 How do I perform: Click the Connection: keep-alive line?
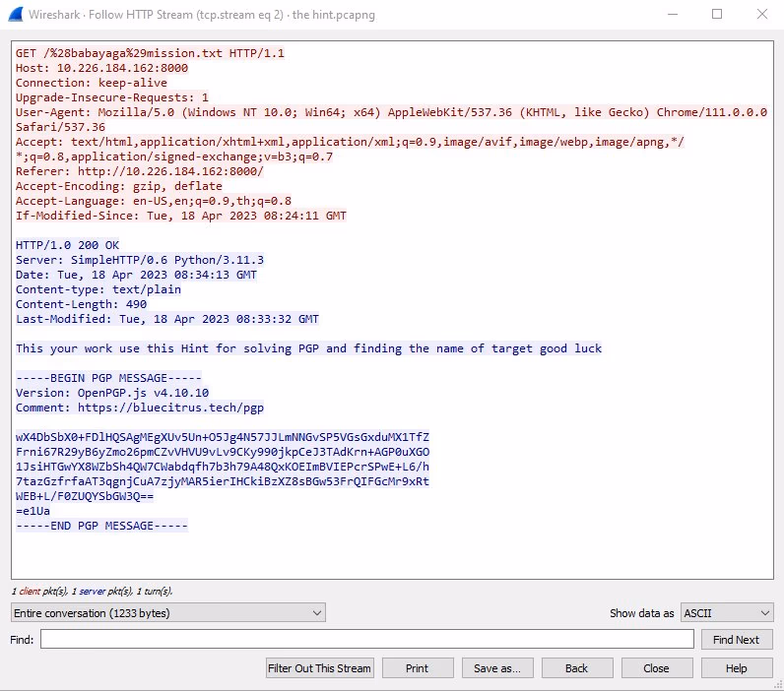point(92,83)
